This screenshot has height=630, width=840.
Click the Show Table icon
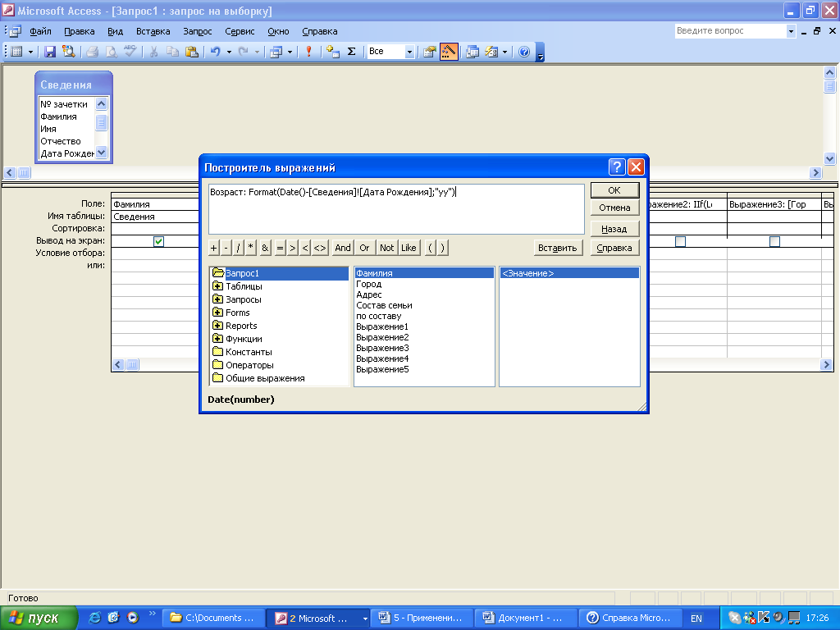coord(333,52)
